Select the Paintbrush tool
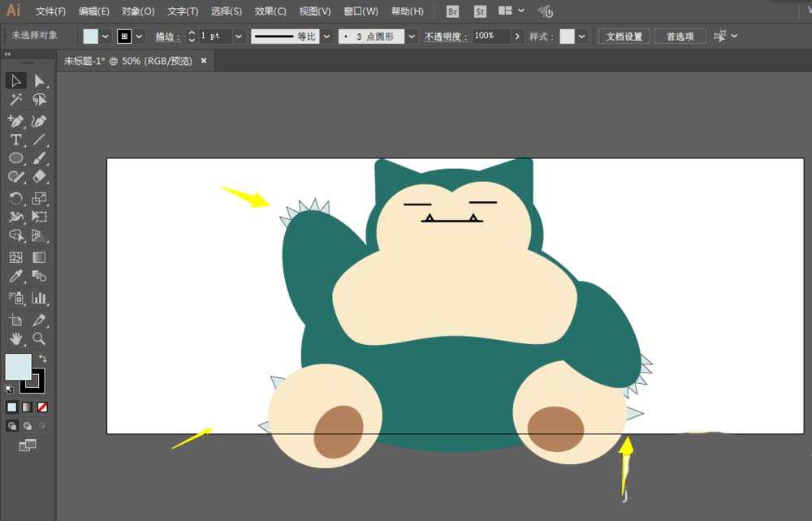The width and height of the screenshot is (812, 521). tap(39, 158)
